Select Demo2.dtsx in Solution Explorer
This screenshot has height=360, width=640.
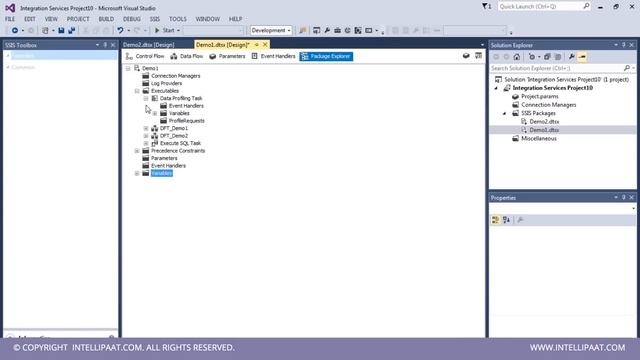point(544,122)
